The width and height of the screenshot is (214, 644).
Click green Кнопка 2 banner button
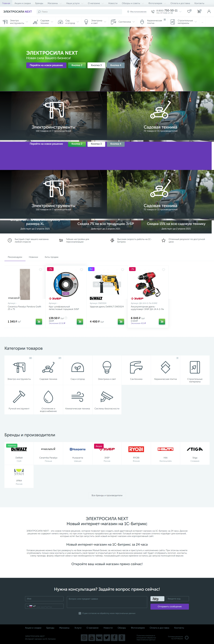(77, 65)
